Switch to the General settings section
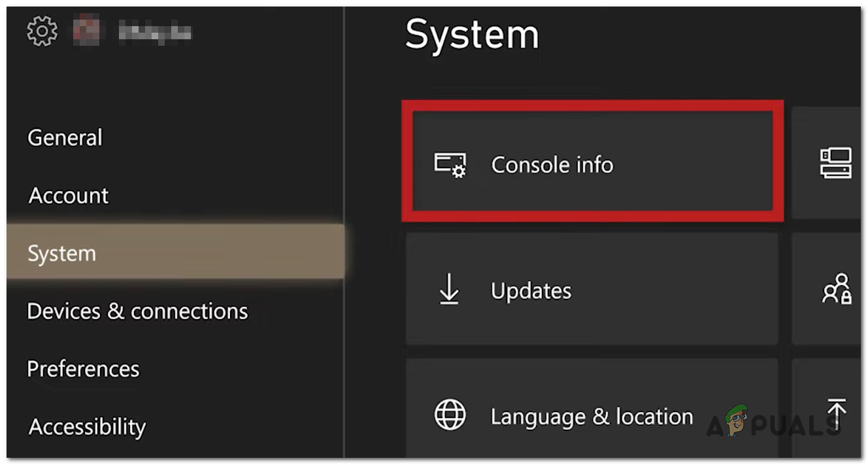The image size is (868, 465). click(64, 137)
